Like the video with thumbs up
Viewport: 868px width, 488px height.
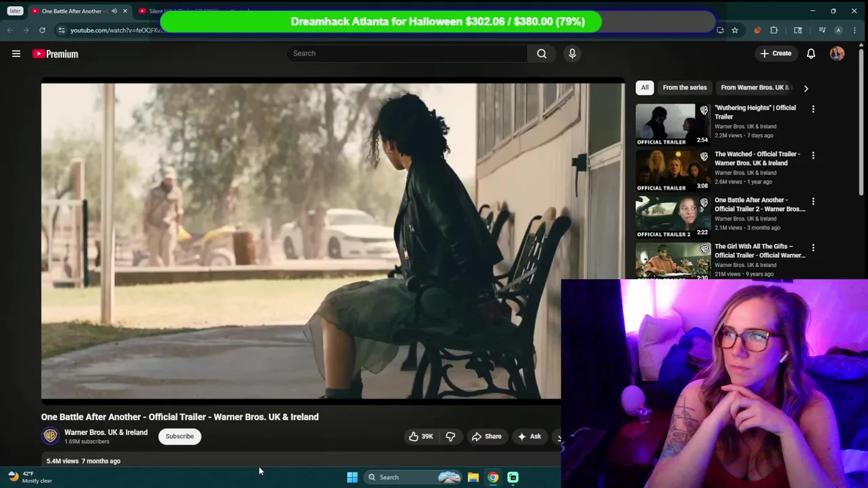(x=414, y=436)
